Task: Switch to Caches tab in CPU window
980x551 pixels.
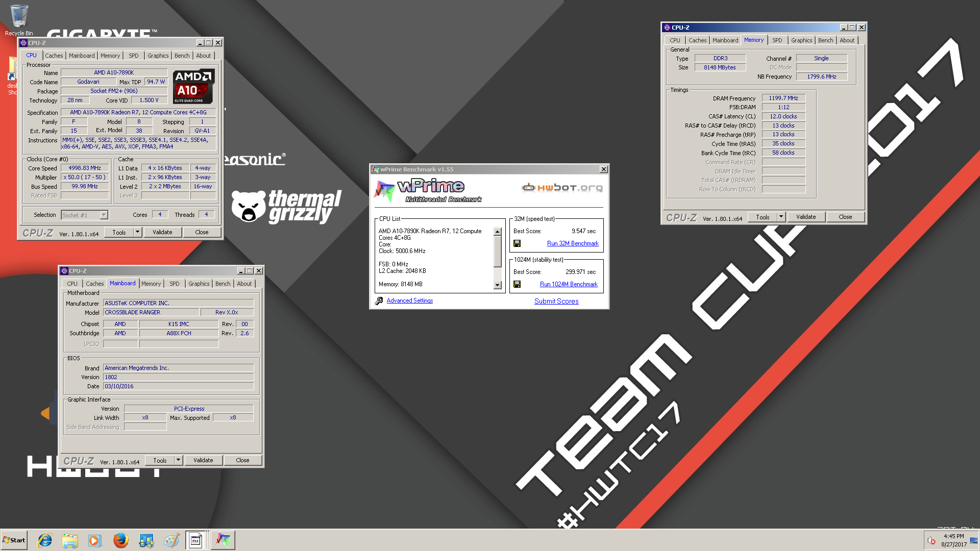Action: (x=54, y=56)
